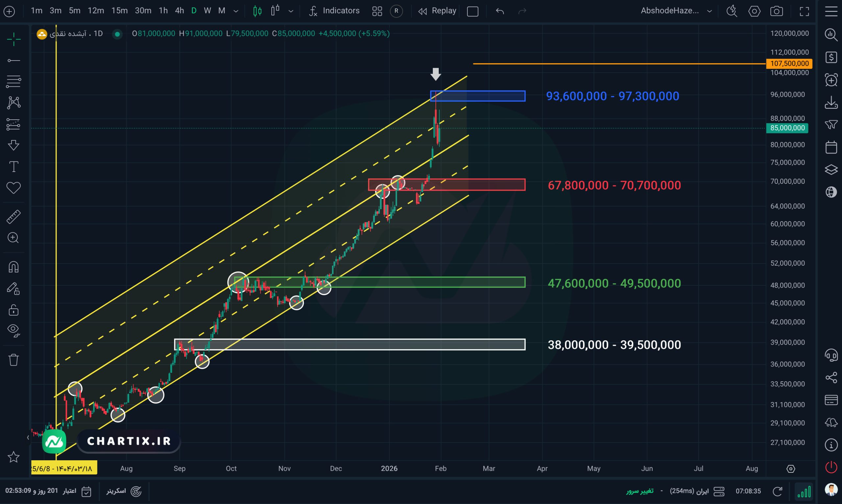
Task: Take a chart snapshot with camera icon
Action: click(777, 11)
